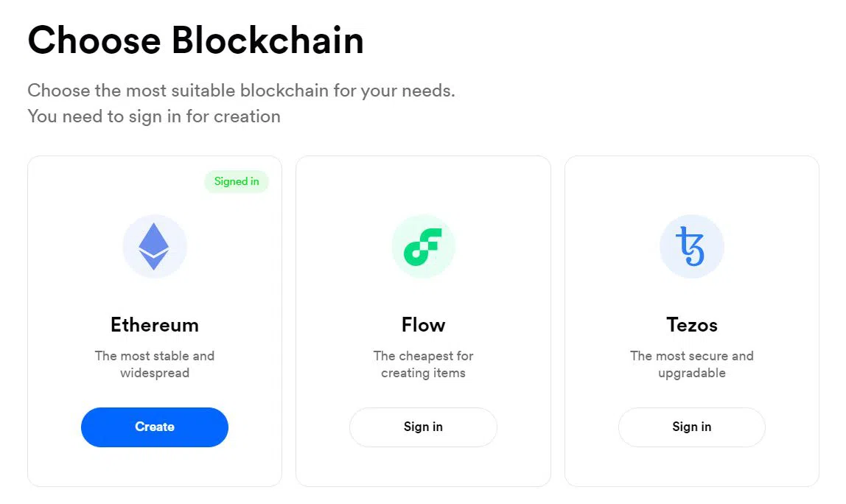846x504 pixels.
Task: Sign in to the Flow blockchain
Action: 423,427
